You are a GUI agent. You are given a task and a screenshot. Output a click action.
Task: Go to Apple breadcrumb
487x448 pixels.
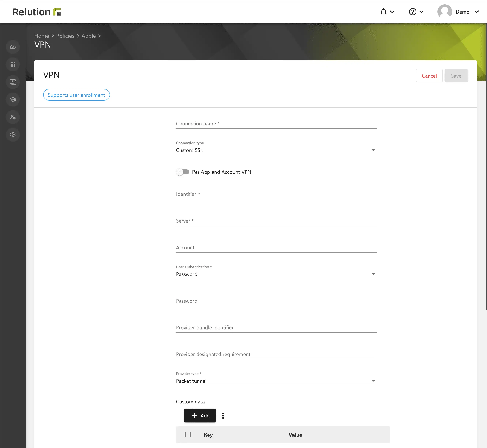click(x=88, y=36)
